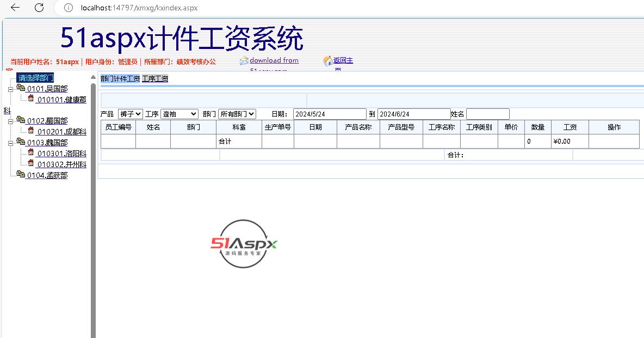644x338 pixels.
Task: Click the group icon for 0102.蜀国部
Action: 21,120
